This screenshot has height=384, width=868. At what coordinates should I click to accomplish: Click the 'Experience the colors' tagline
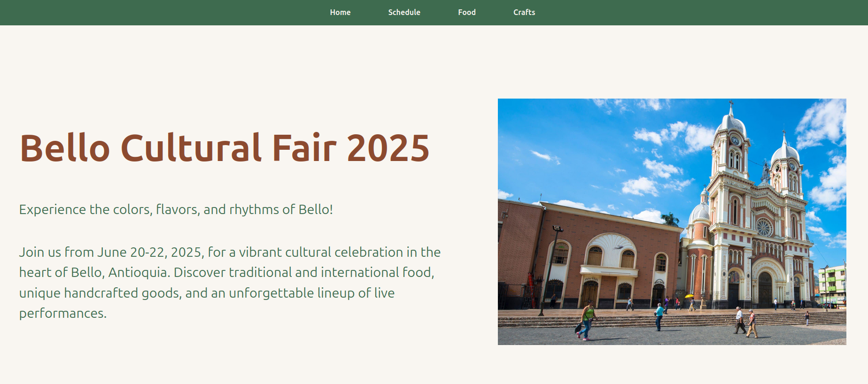(176, 209)
